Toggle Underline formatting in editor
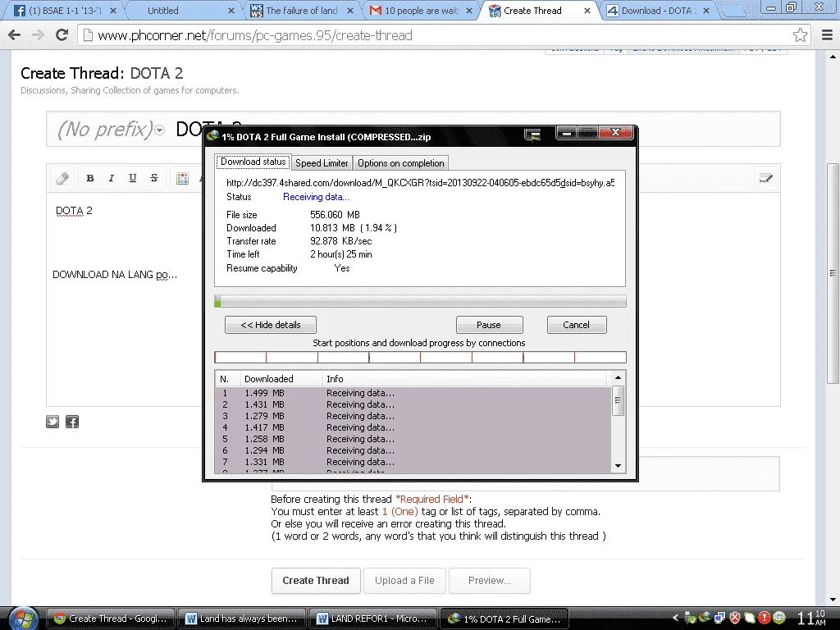Viewport: 840px width, 630px height. [x=132, y=178]
